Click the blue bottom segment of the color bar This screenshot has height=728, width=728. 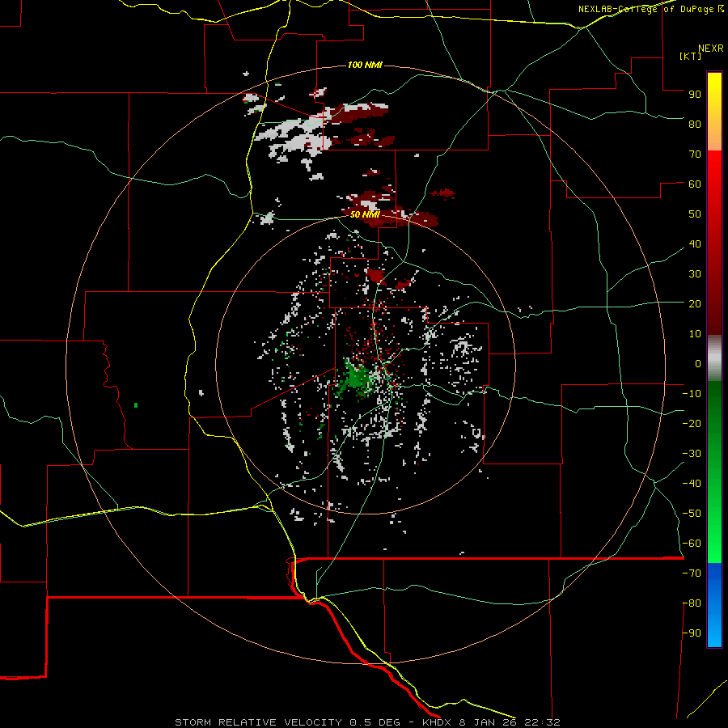tap(714, 605)
